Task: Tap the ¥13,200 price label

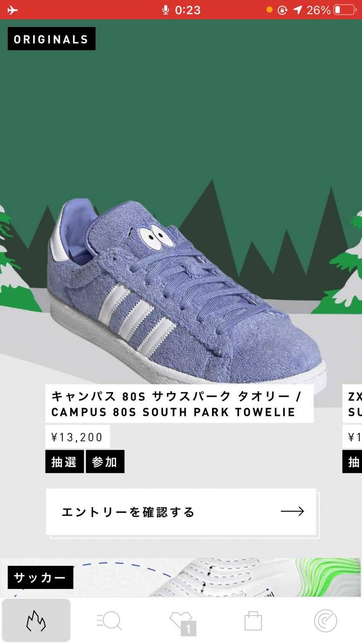Action: (x=78, y=437)
